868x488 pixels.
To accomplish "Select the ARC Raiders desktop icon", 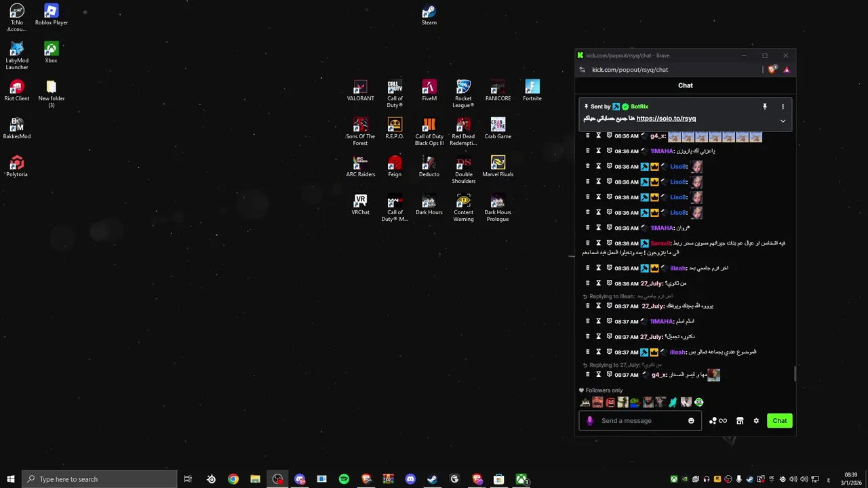I will (360, 167).
